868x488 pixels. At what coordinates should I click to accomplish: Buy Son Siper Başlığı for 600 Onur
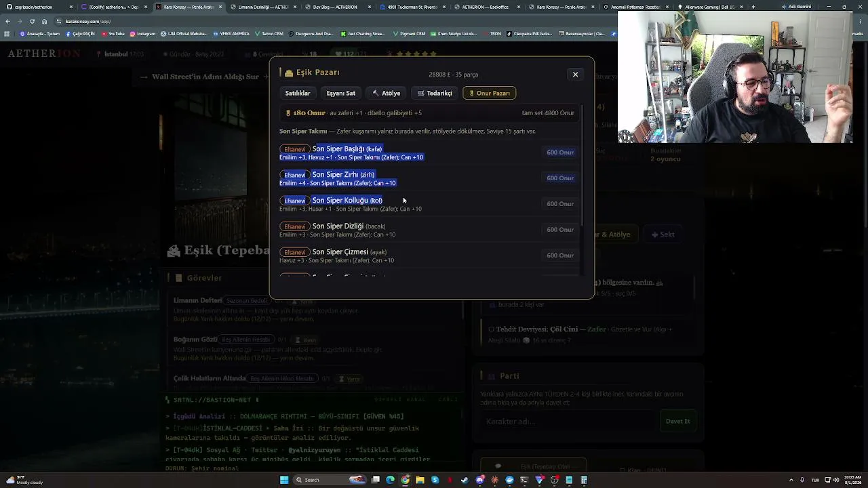pyautogui.click(x=560, y=152)
